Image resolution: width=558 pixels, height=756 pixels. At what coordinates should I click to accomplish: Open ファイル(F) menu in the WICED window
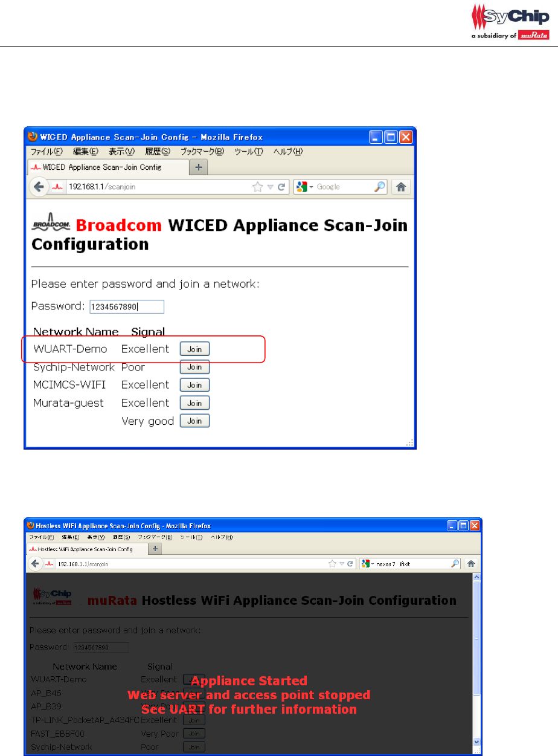[46, 152]
